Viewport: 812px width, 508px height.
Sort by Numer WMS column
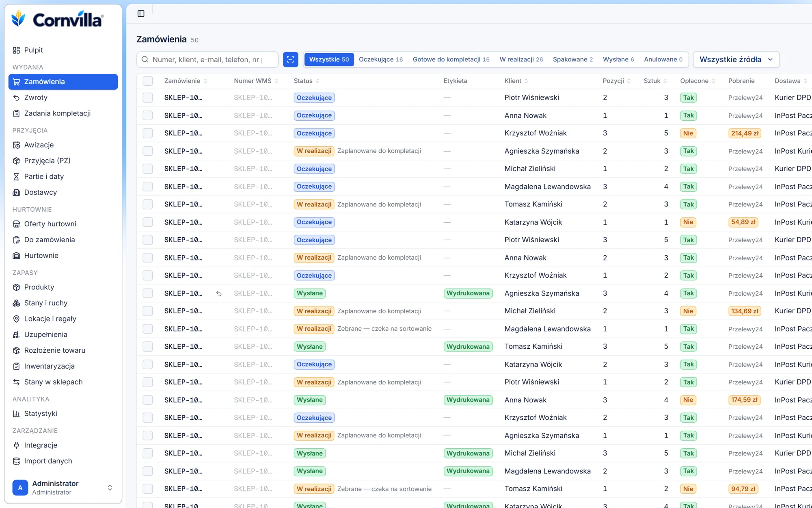[x=256, y=81]
